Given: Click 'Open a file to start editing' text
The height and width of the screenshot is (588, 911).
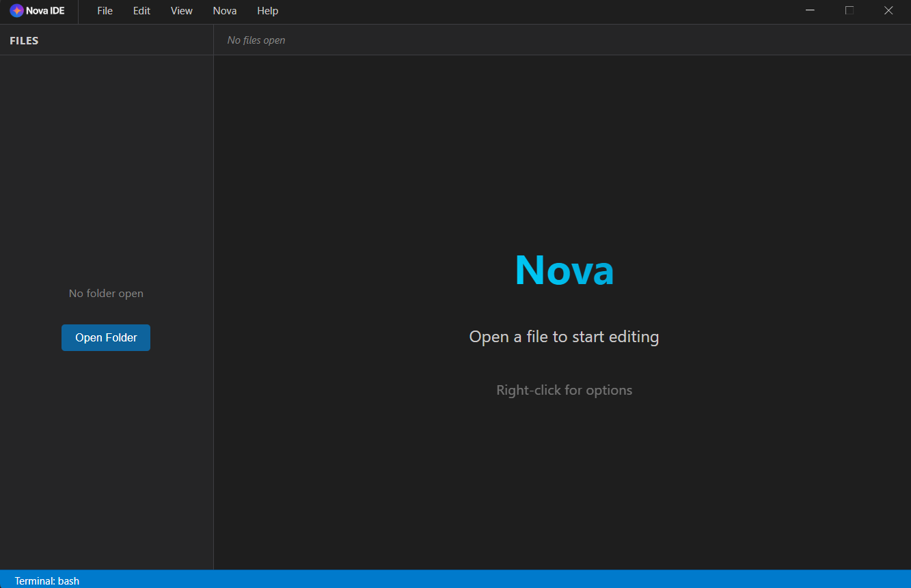Looking at the screenshot, I should 564,337.
